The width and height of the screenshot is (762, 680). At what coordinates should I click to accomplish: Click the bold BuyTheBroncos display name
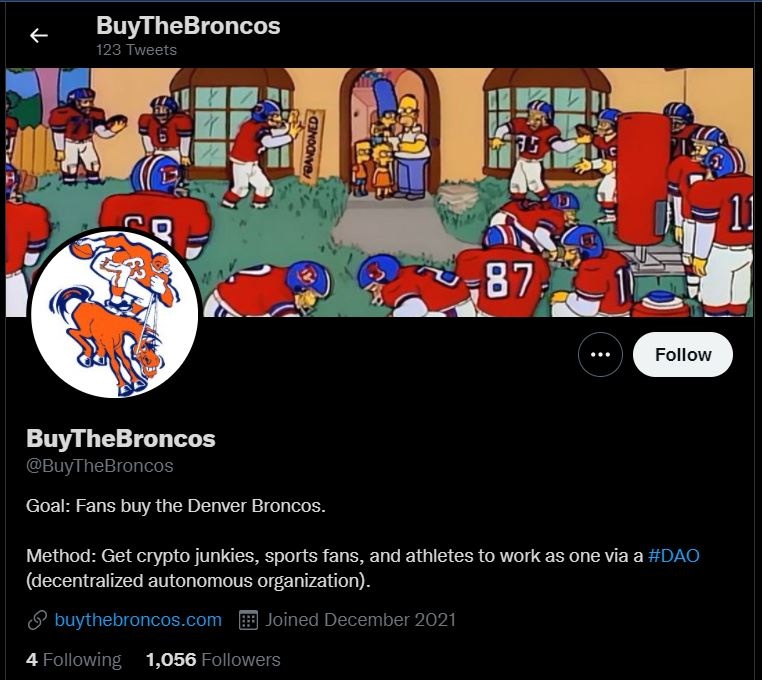[120, 439]
